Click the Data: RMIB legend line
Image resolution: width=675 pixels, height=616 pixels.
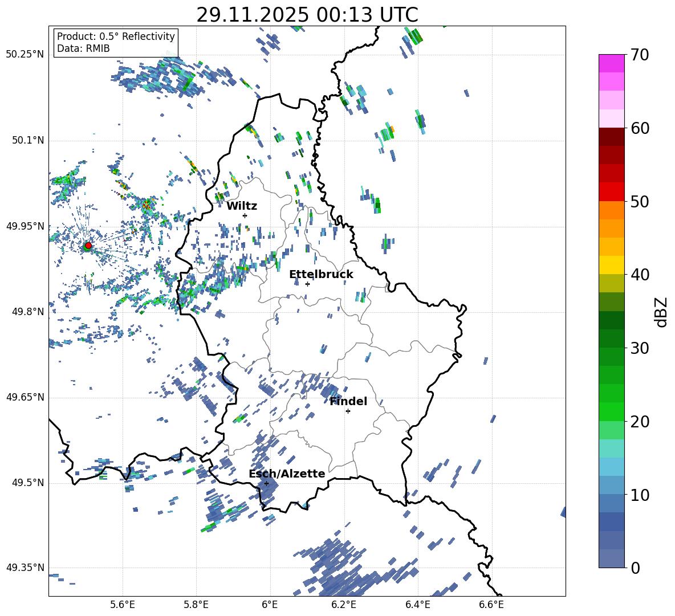pyautogui.click(x=83, y=48)
